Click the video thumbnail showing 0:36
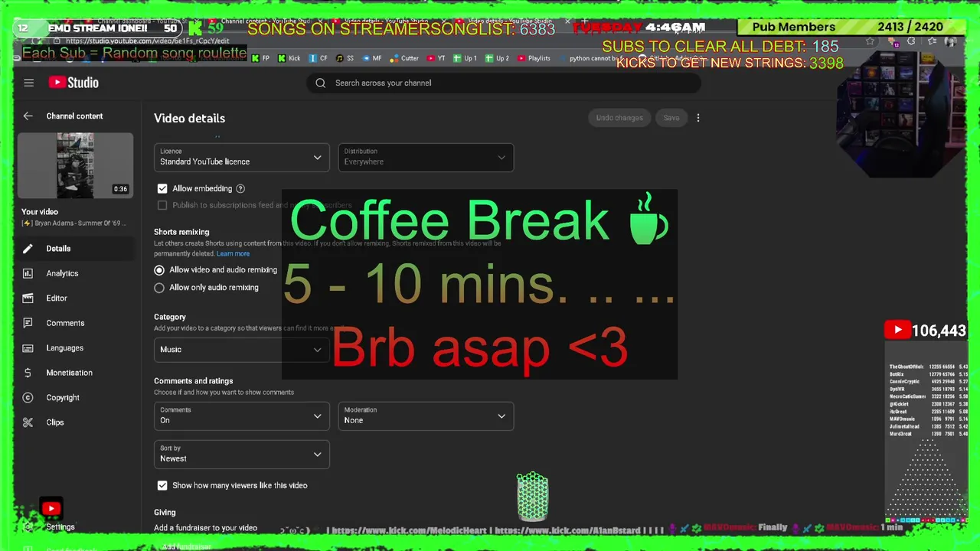Viewport: 980px width, 551px height. point(75,165)
